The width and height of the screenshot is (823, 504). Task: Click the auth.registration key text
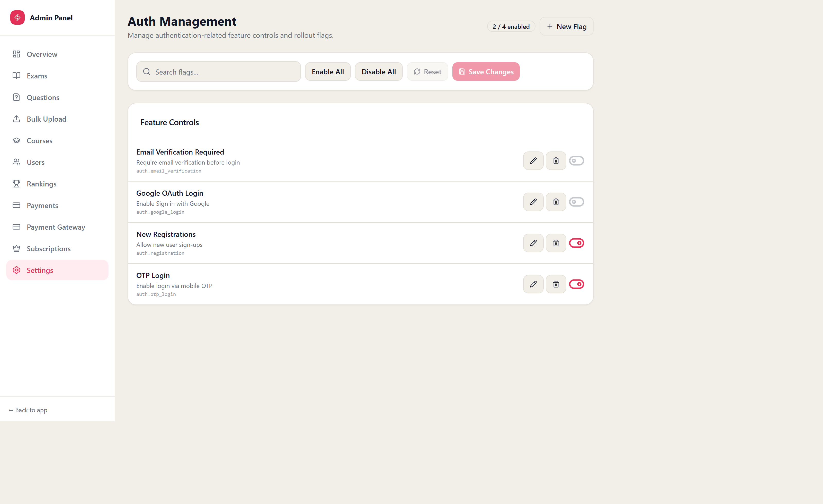click(160, 253)
